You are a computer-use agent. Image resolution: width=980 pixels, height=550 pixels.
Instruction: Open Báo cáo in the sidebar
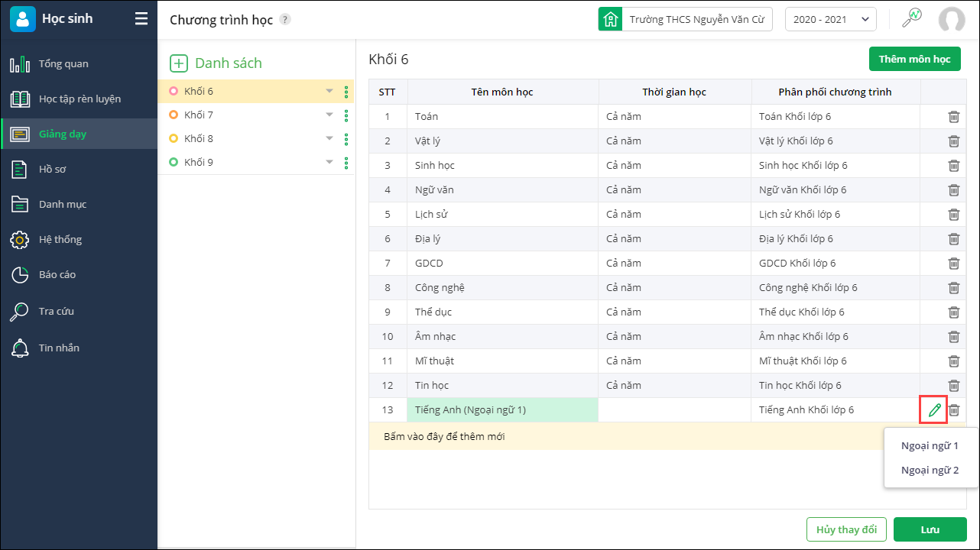point(57,275)
